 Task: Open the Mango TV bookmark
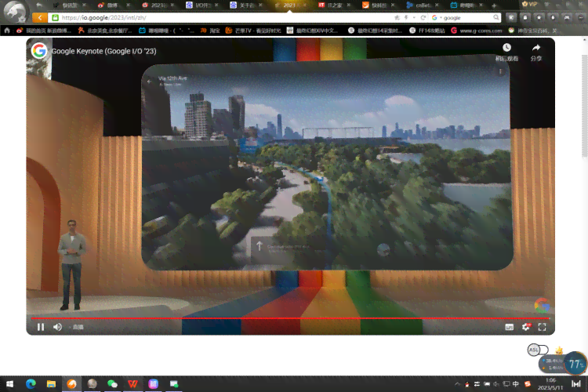[x=252, y=31]
